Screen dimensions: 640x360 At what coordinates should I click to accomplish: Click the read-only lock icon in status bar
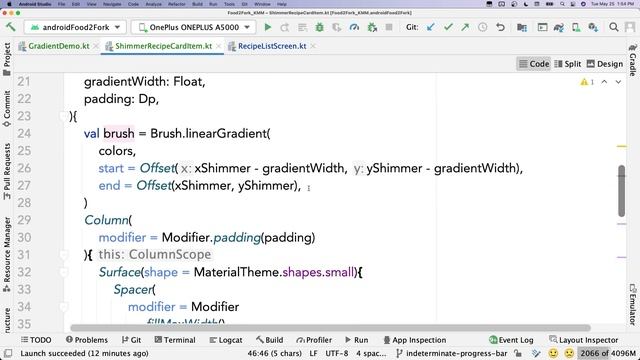[518, 353]
